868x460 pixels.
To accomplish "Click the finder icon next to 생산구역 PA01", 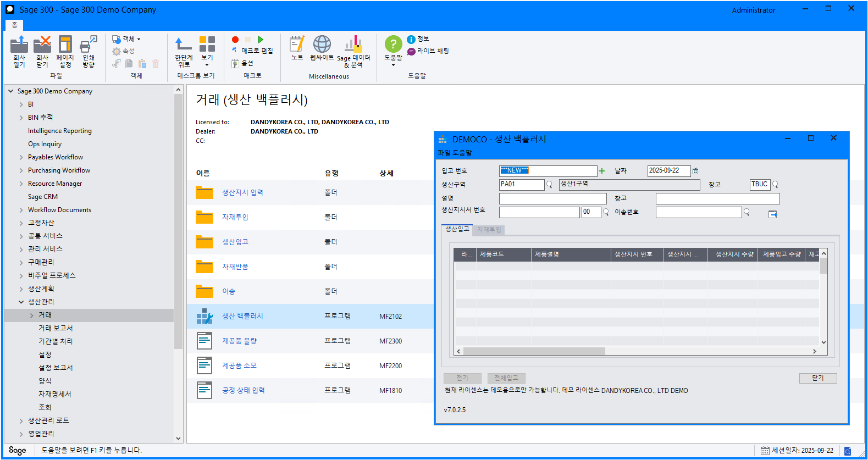I will (x=549, y=185).
